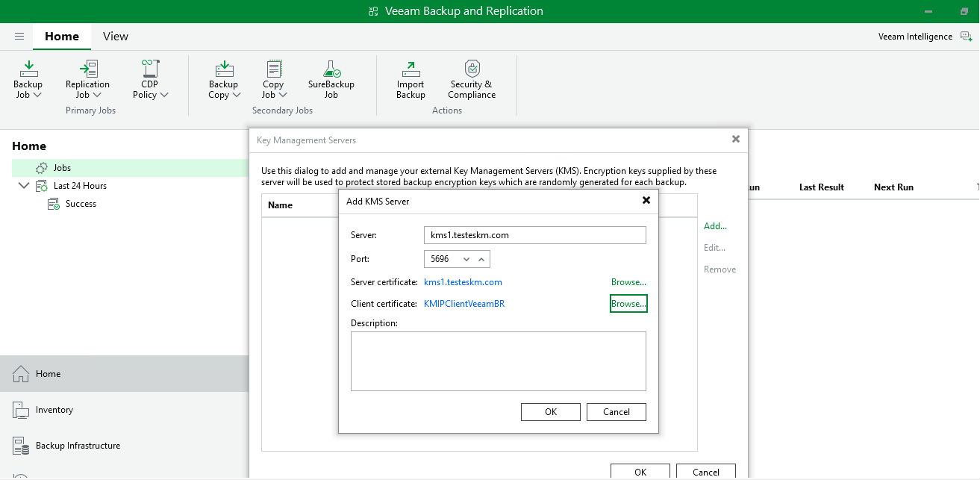Click the Inventory navigation icon
Viewport: 980px width, 480px height.
tap(21, 410)
